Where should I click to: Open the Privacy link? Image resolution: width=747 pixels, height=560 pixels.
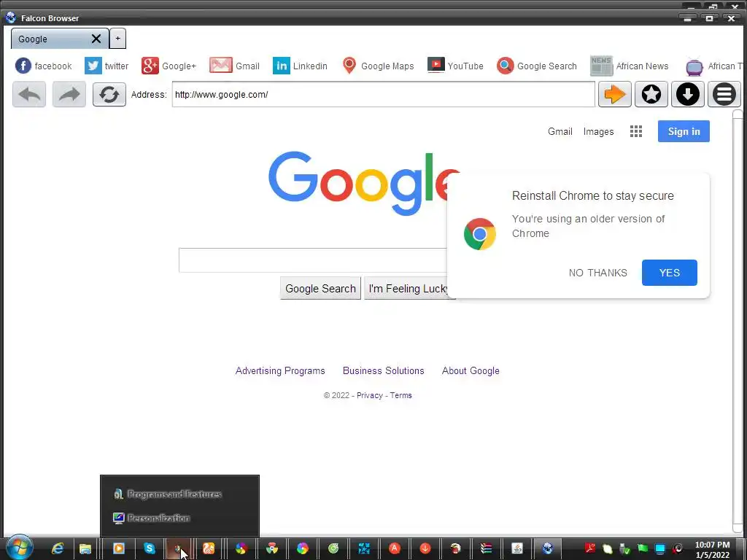[370, 395]
